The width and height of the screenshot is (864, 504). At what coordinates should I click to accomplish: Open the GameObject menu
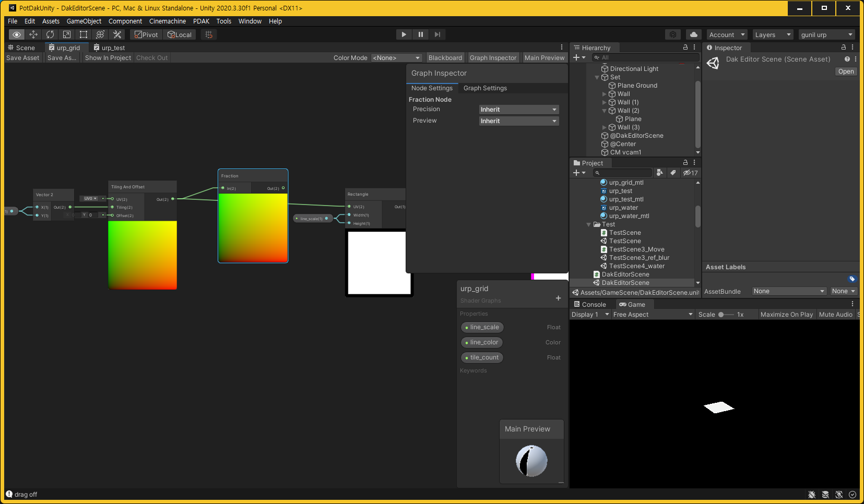(x=84, y=21)
